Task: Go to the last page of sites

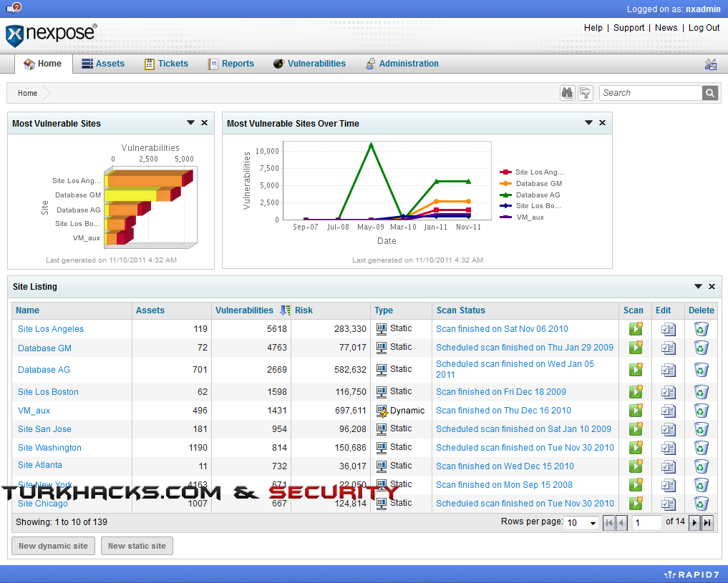Action: pos(707,523)
